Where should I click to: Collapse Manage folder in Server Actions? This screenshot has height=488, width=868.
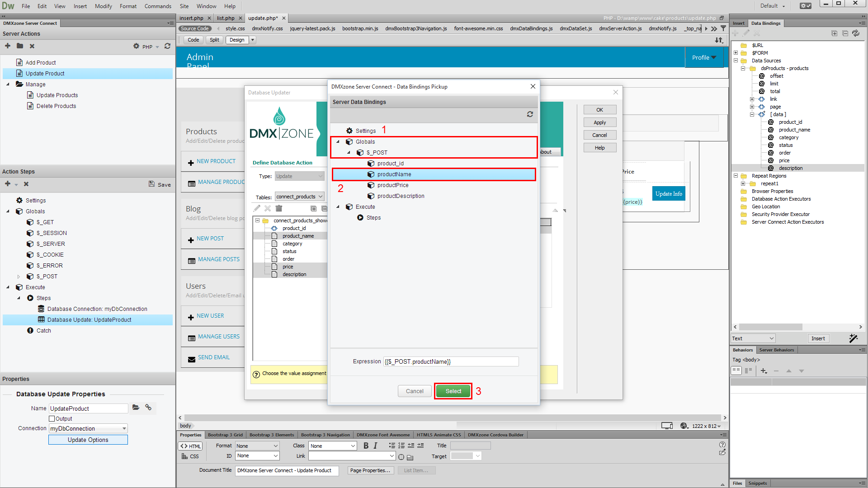8,84
